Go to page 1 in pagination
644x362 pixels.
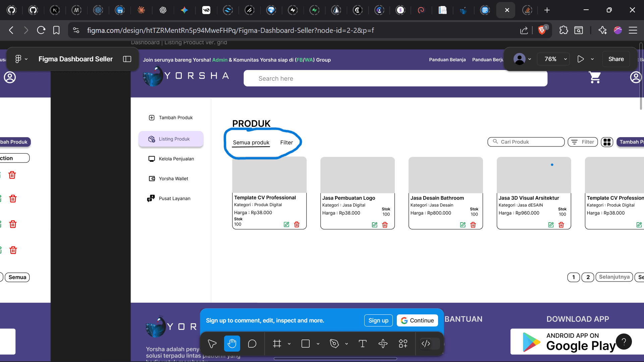pyautogui.click(x=574, y=277)
